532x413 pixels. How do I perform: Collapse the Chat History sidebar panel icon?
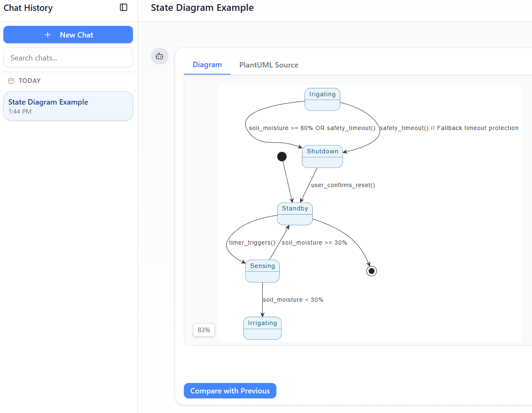(123, 8)
